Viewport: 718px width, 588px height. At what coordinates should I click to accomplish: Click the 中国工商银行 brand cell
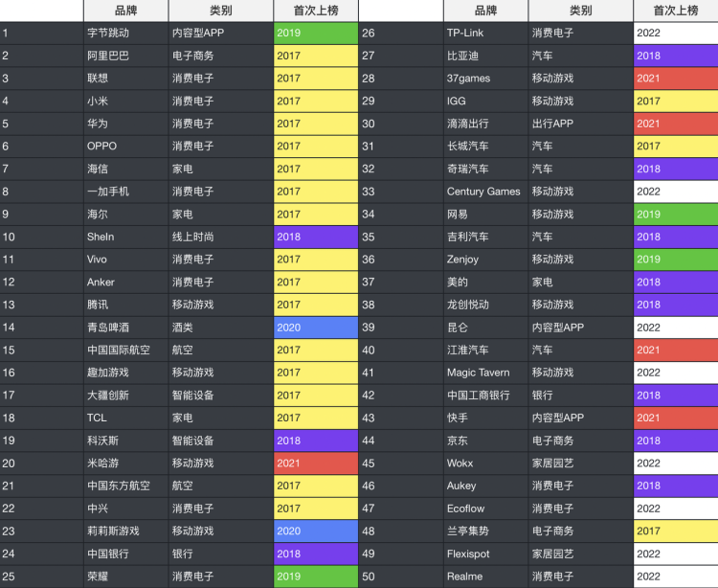[485, 396]
